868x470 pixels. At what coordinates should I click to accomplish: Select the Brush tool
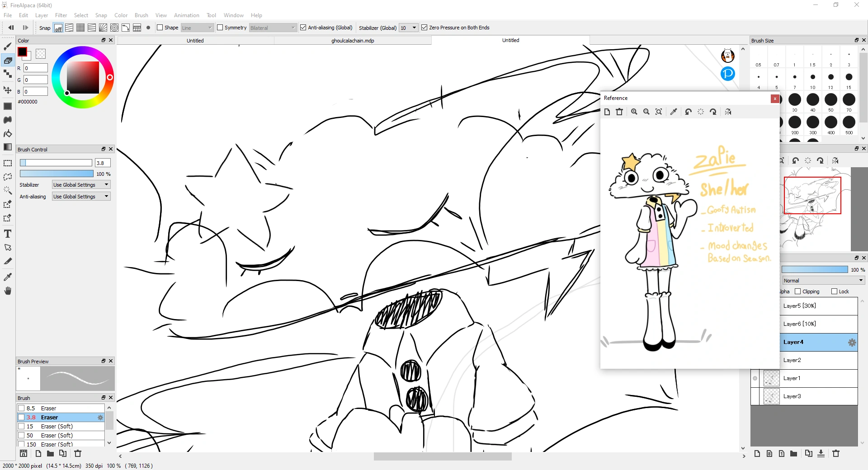(8, 46)
